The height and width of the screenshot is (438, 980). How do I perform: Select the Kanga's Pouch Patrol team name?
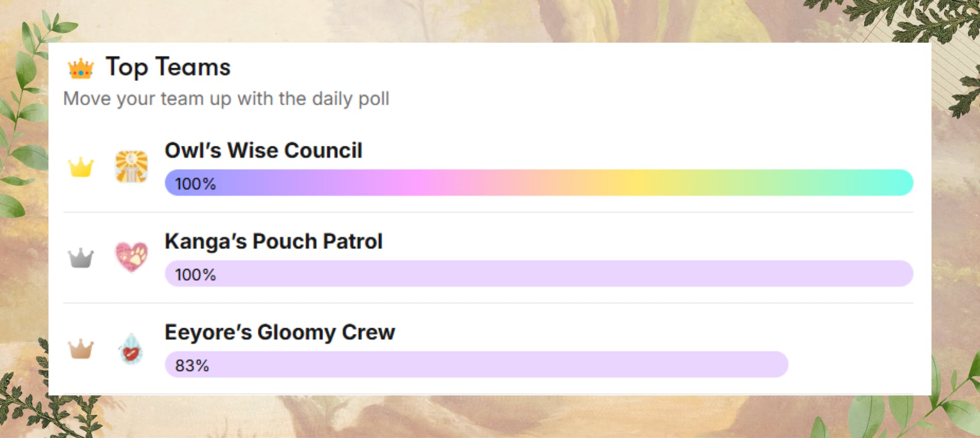[x=273, y=241]
